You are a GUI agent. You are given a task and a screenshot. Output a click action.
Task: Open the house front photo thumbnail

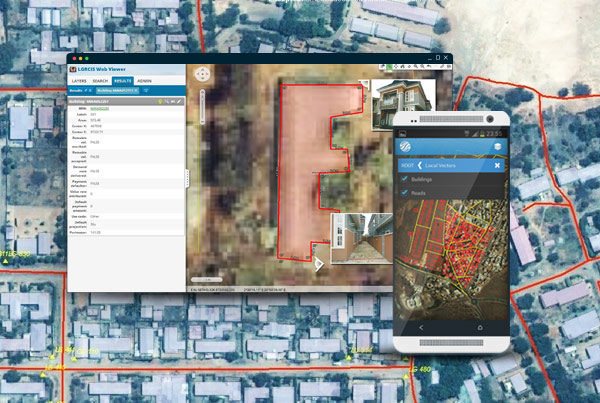pos(403,104)
